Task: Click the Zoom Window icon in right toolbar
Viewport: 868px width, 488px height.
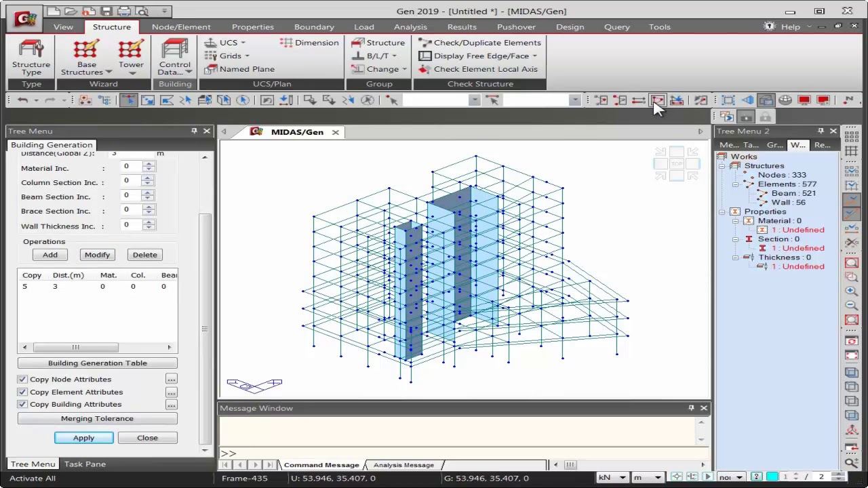Action: (852, 277)
